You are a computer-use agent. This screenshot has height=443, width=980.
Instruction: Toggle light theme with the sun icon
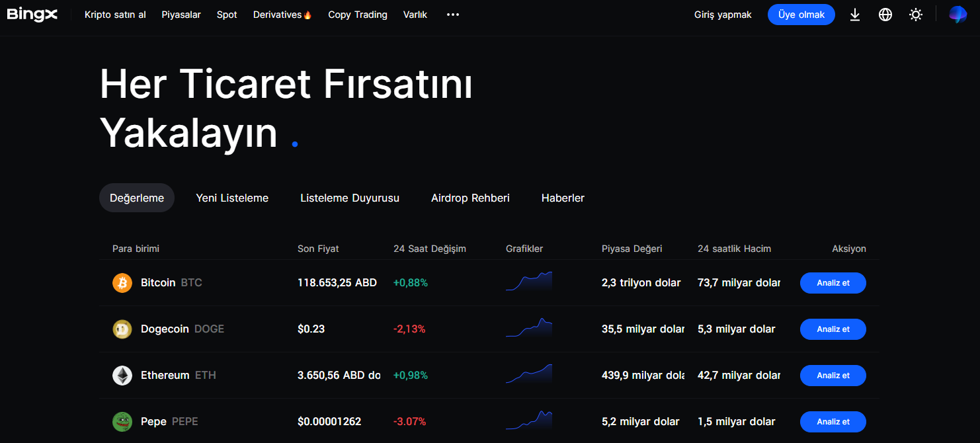[916, 15]
